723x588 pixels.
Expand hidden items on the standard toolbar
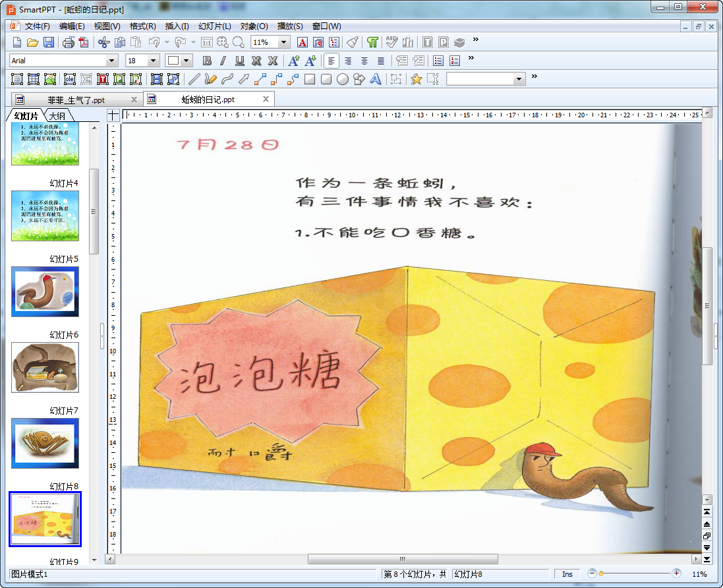click(x=476, y=40)
